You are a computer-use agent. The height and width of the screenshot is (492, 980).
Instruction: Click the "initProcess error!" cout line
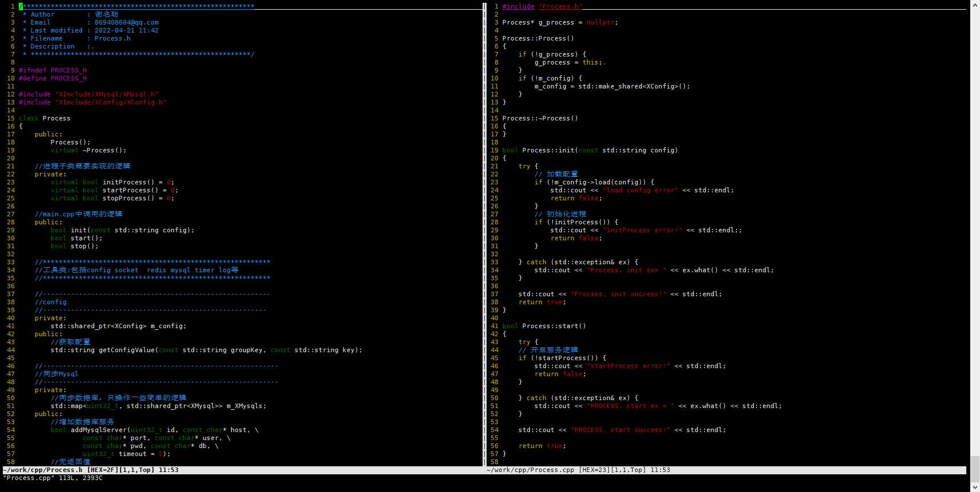[x=646, y=231]
